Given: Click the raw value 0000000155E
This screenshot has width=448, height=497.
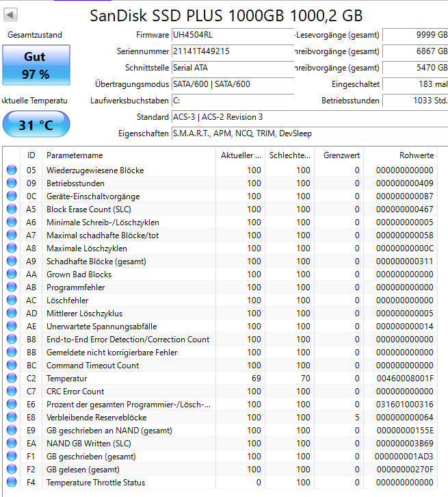Looking at the screenshot, I should pyautogui.click(x=405, y=430).
